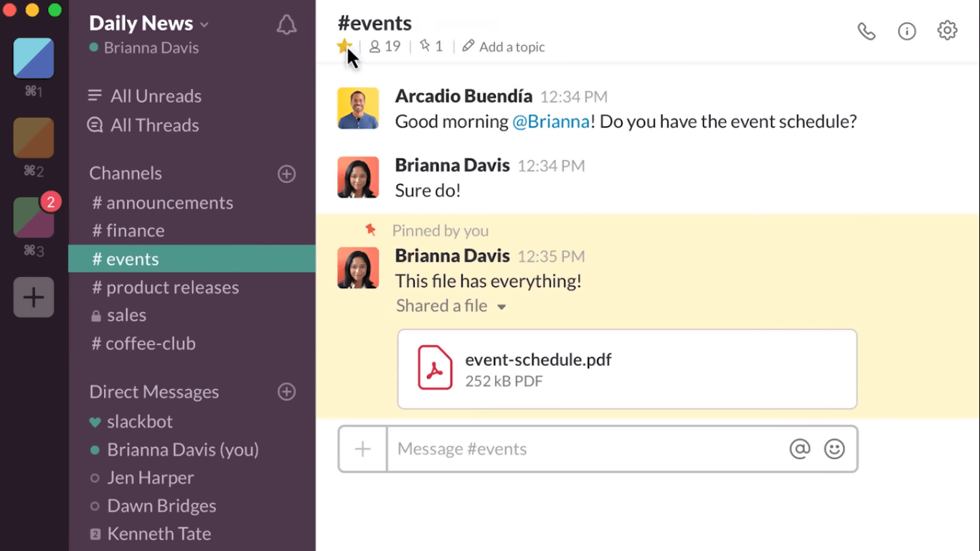This screenshot has height=551, width=980.
Task: Click the Direct Messages header
Action: pos(154,392)
